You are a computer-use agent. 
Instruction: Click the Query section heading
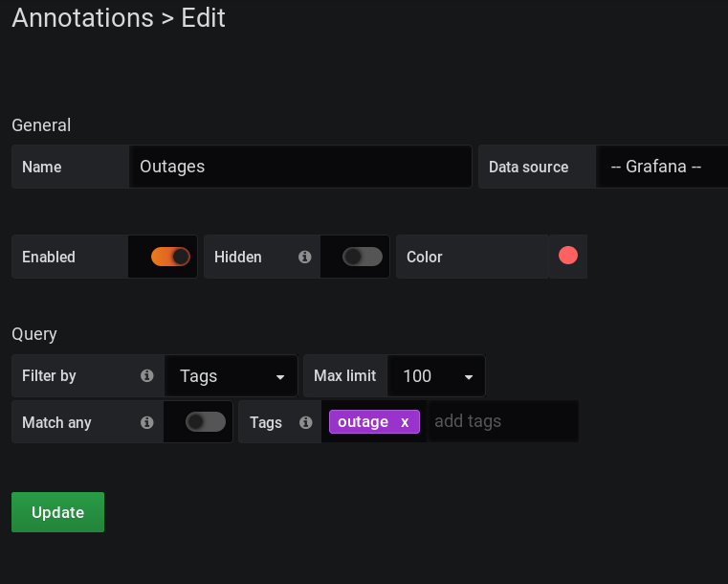(x=34, y=334)
